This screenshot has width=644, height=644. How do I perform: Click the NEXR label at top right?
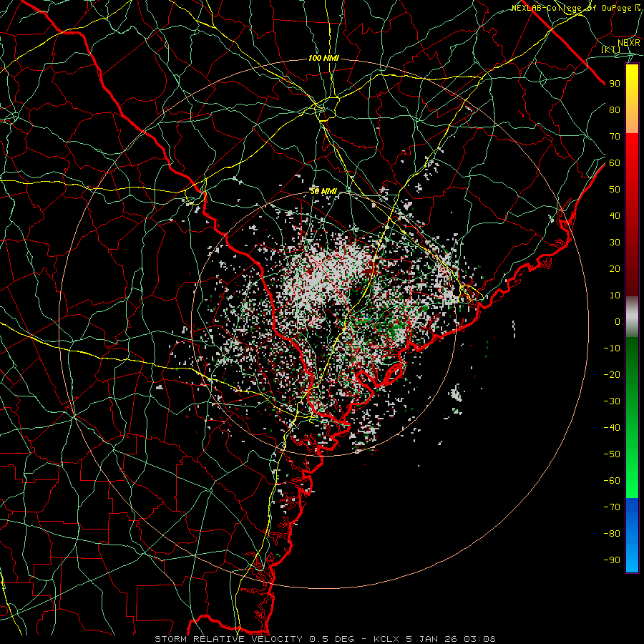628,42
